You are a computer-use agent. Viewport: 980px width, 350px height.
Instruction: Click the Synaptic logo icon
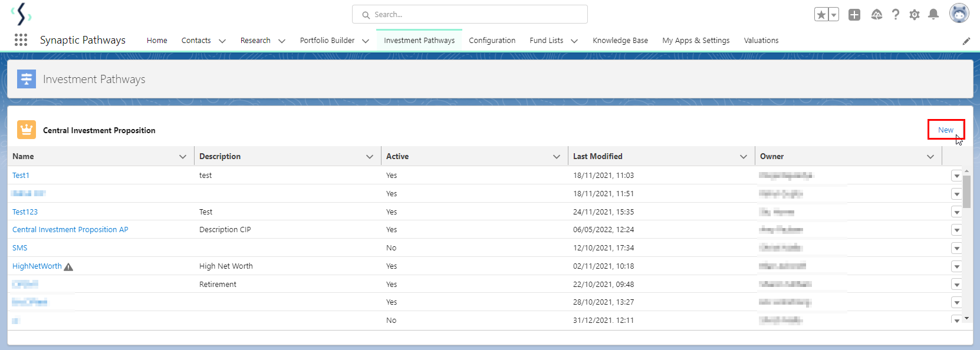click(x=21, y=14)
